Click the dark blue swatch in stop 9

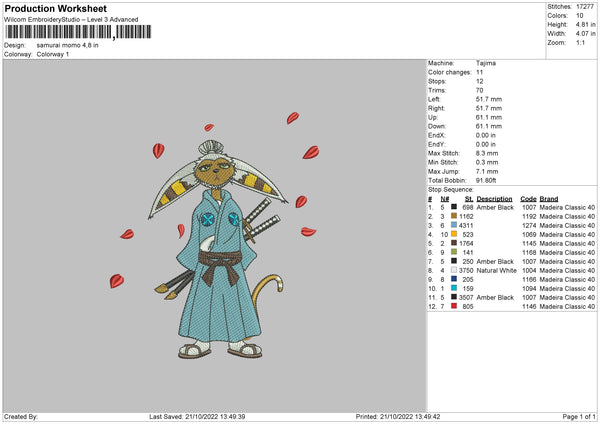[454, 279]
